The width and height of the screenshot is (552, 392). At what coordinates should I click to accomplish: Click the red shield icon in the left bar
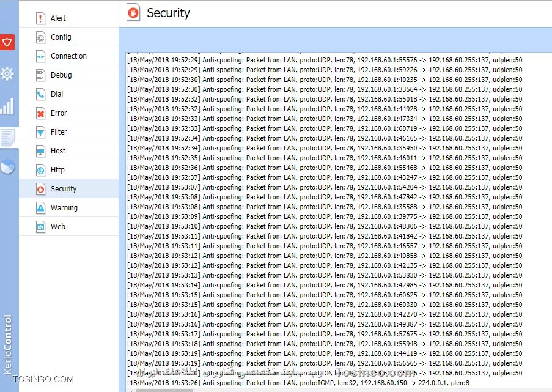coord(7,42)
